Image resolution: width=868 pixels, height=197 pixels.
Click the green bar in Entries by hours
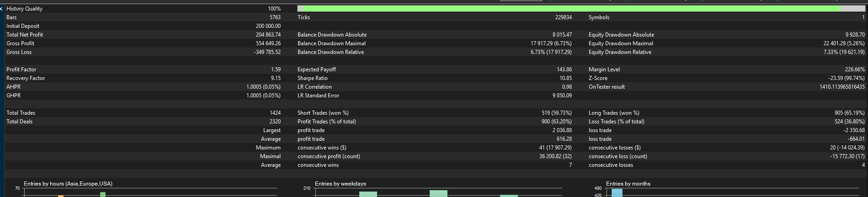103,194
